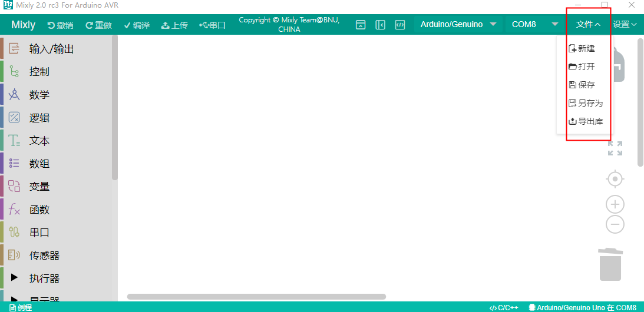The width and height of the screenshot is (644, 312).
Task: Open the 传感器 sensor block category
Action: [x=44, y=255]
